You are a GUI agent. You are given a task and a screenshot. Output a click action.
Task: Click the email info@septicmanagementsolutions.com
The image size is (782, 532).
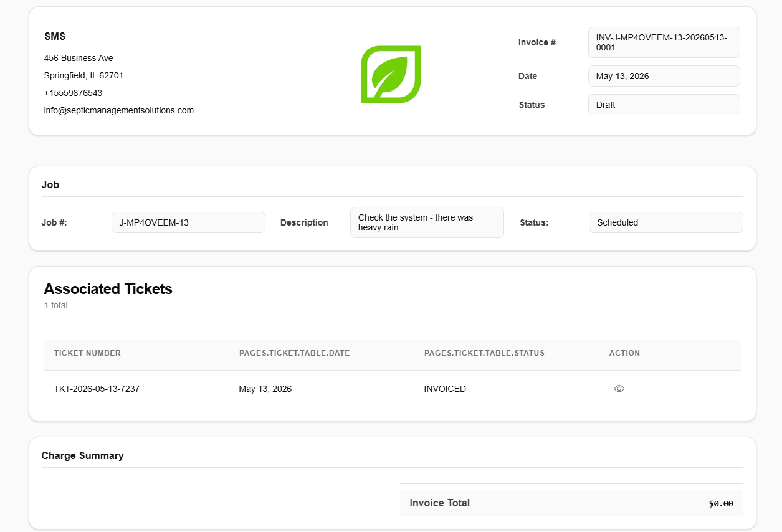pyautogui.click(x=119, y=110)
